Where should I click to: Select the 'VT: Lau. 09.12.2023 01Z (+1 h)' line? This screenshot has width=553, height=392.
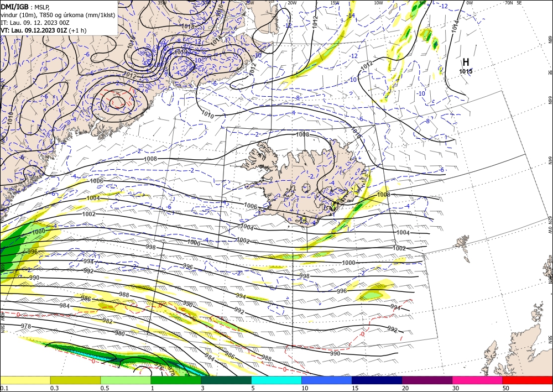click(x=43, y=30)
